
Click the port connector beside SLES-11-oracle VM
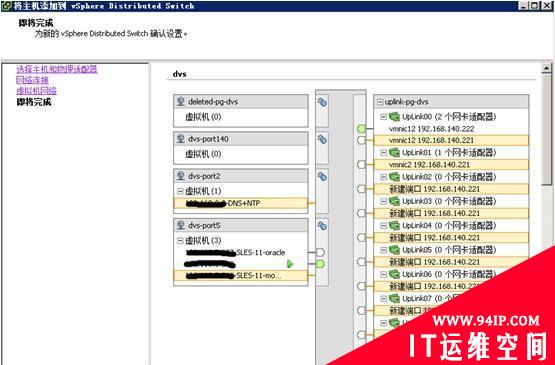click(x=320, y=252)
